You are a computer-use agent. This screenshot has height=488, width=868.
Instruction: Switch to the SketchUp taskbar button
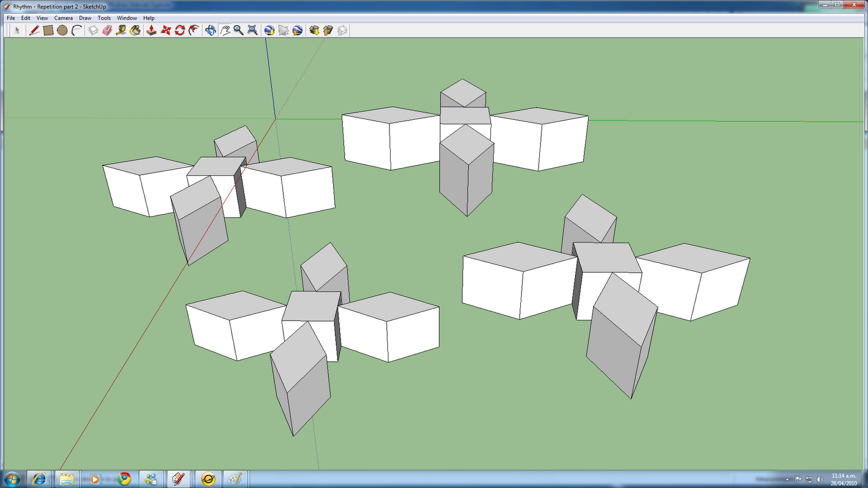tap(178, 479)
